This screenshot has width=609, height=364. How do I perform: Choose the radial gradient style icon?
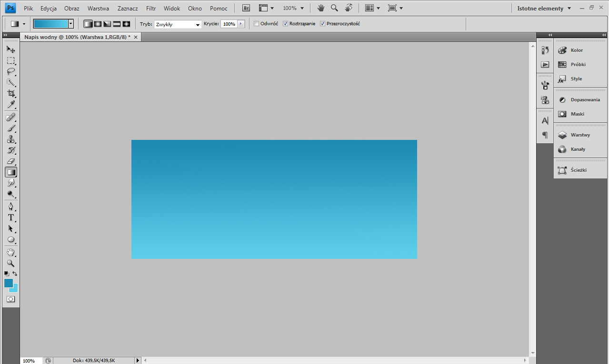click(x=98, y=24)
